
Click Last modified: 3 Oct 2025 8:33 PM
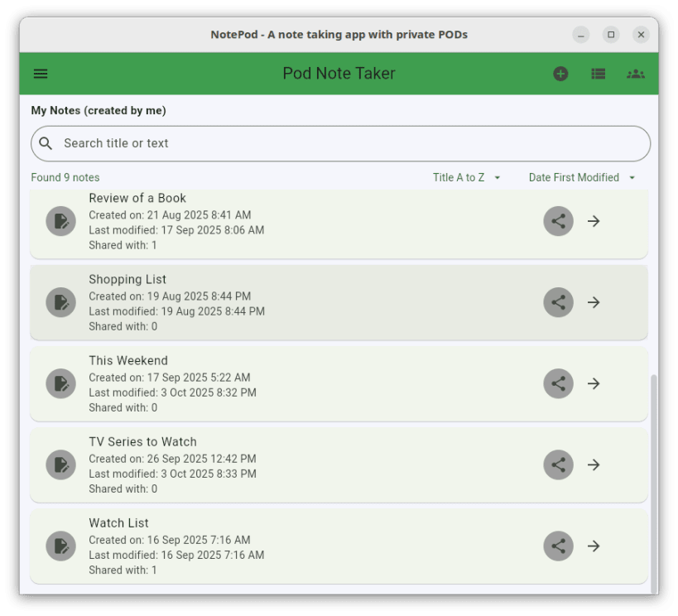pos(172,474)
